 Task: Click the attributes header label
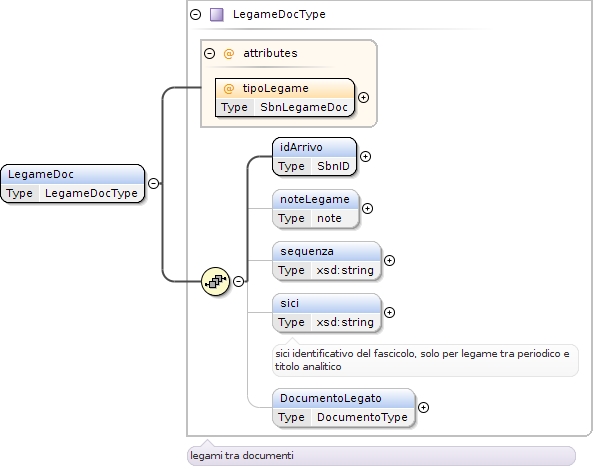pos(270,53)
